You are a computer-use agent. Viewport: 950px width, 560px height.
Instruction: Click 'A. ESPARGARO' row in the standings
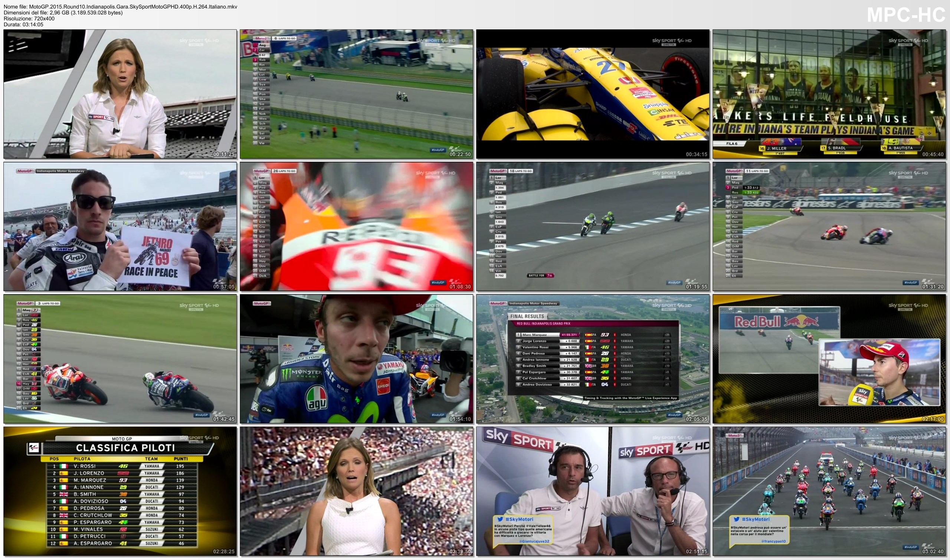[x=122, y=543]
